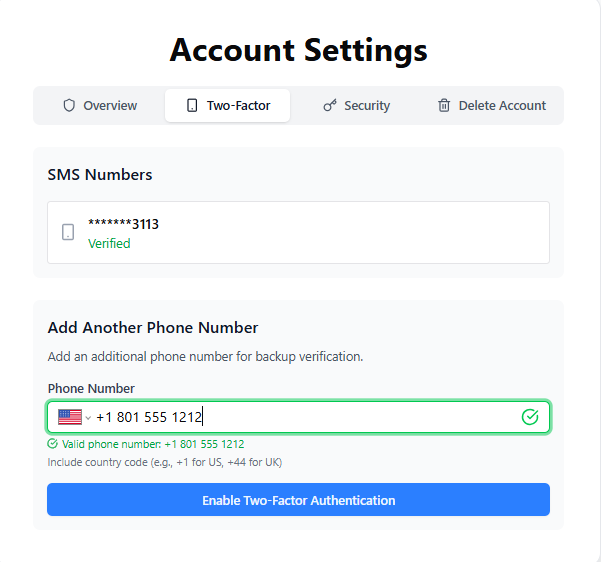Open the Security tab
601x562 pixels.
(x=356, y=105)
